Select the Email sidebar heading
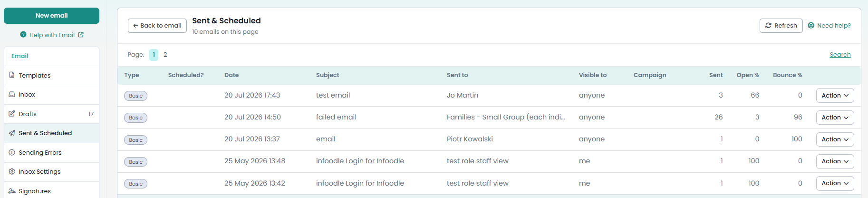Screen dimensions: 868x198 [x=20, y=56]
